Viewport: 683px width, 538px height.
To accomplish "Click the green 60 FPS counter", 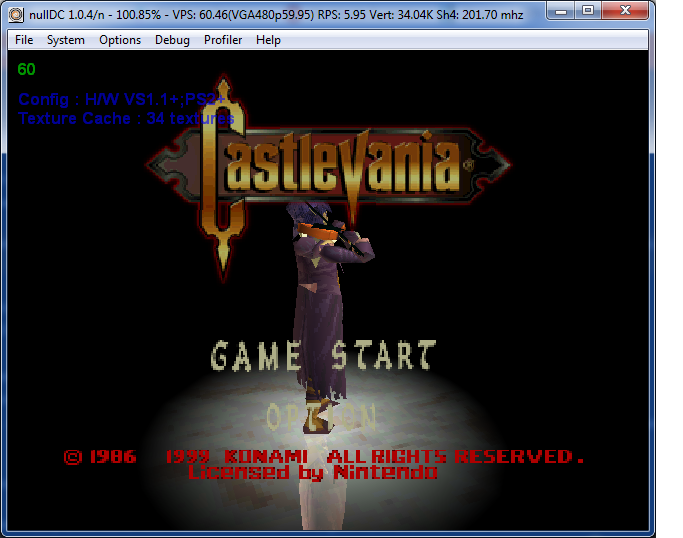I will tap(26, 70).
